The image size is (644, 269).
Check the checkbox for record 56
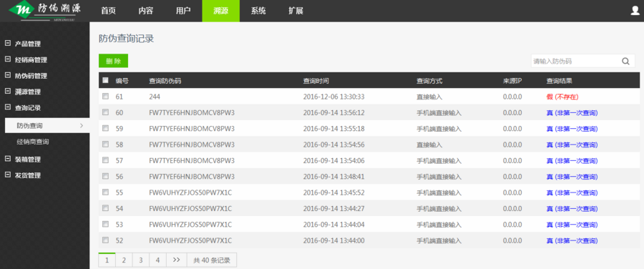tap(106, 176)
